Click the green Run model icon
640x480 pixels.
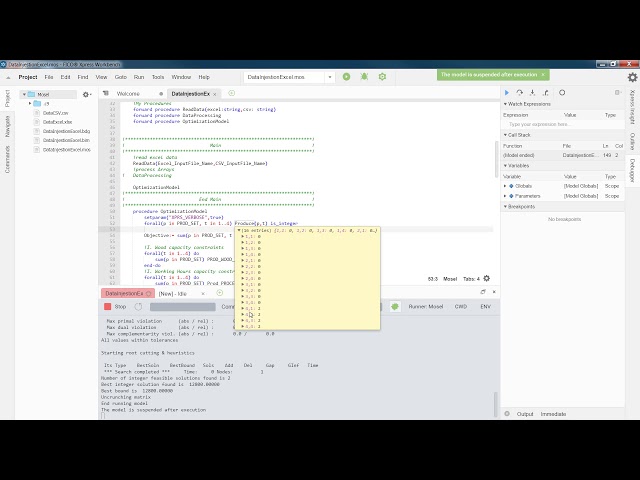[347, 77]
